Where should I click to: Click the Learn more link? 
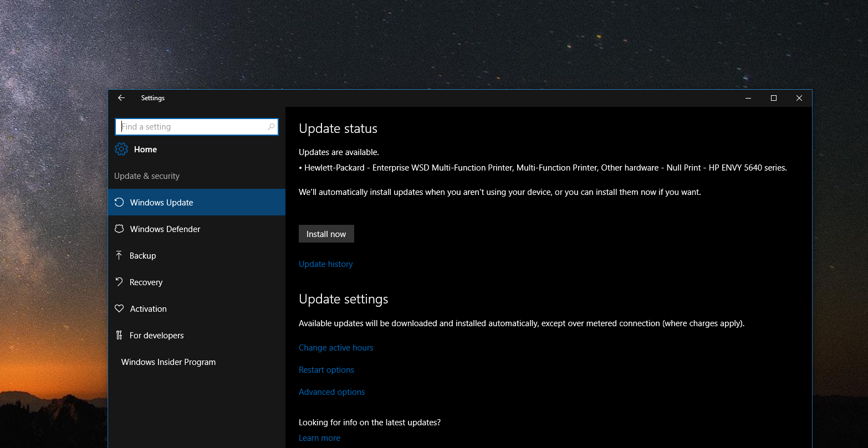(319, 438)
